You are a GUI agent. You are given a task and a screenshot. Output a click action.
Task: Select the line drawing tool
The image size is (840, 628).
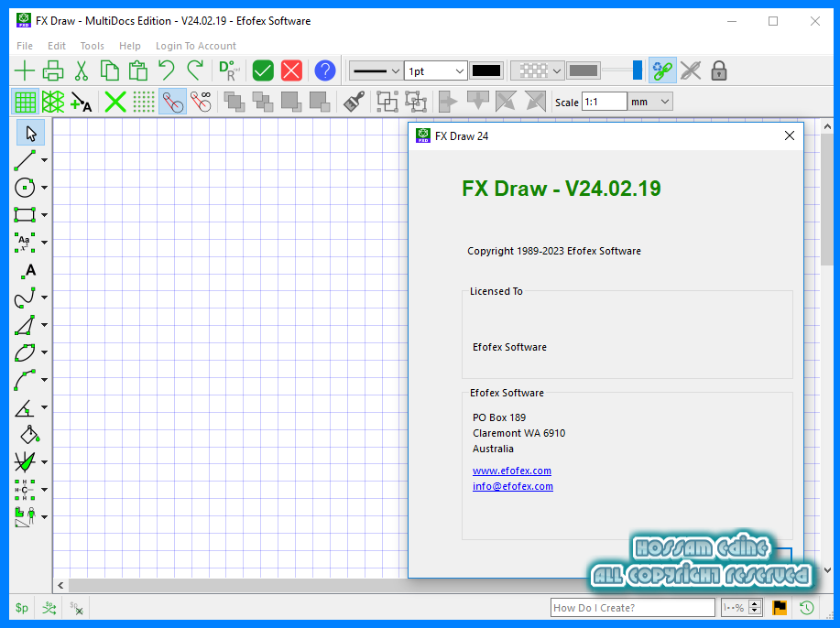pos(25,160)
